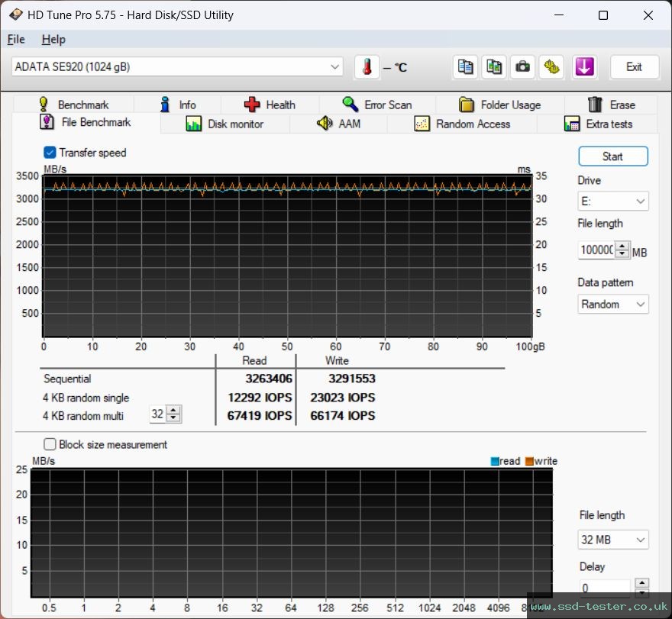
Task: Enable Block size measurement checkbox
Action: [x=50, y=444]
